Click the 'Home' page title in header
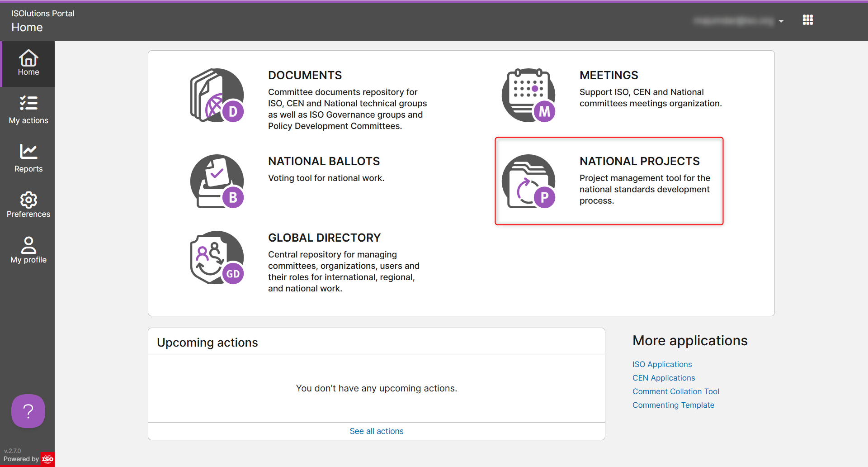The image size is (868, 467). [x=27, y=27]
